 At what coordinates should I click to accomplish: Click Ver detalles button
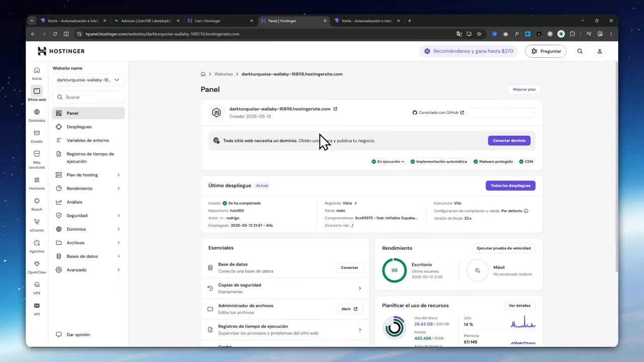click(x=520, y=305)
